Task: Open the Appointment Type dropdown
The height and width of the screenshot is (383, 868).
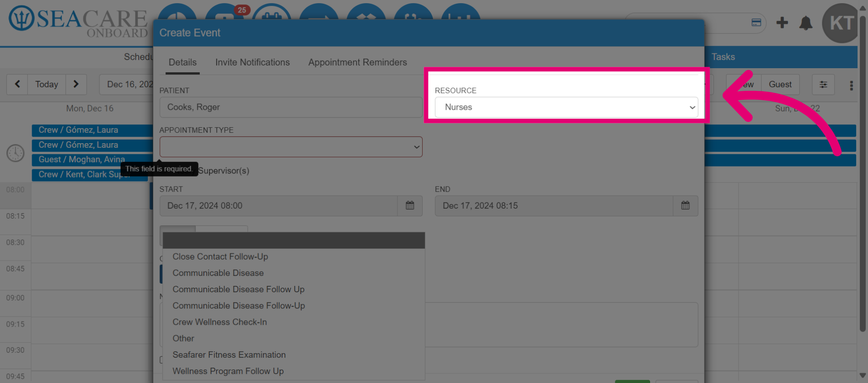Action: pos(291,147)
